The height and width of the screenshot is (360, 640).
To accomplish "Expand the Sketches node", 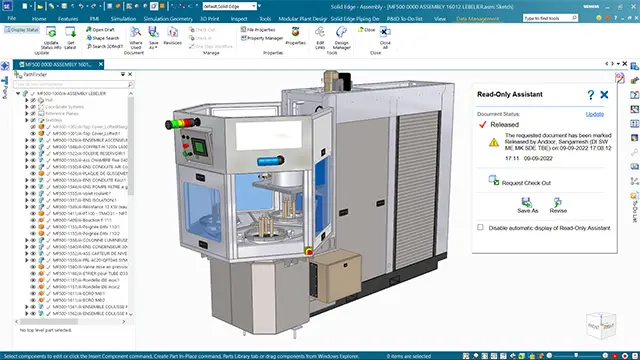I will coord(27,120).
